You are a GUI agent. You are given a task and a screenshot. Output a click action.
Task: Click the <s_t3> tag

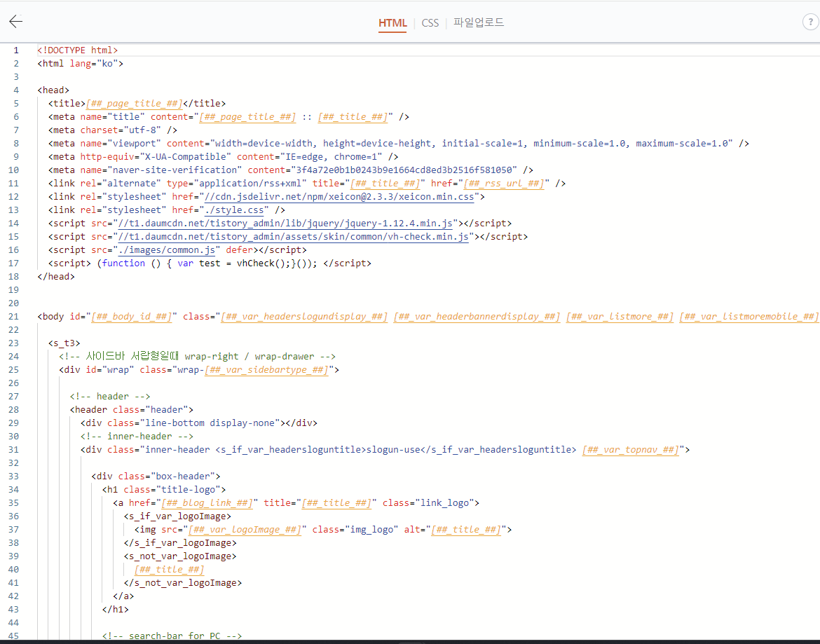[64, 343]
